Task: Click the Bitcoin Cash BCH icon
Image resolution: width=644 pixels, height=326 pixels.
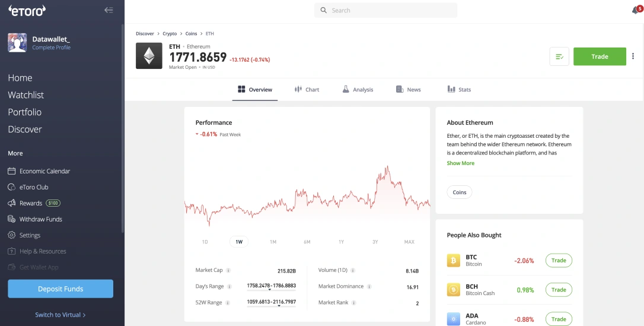Action: tap(454, 290)
